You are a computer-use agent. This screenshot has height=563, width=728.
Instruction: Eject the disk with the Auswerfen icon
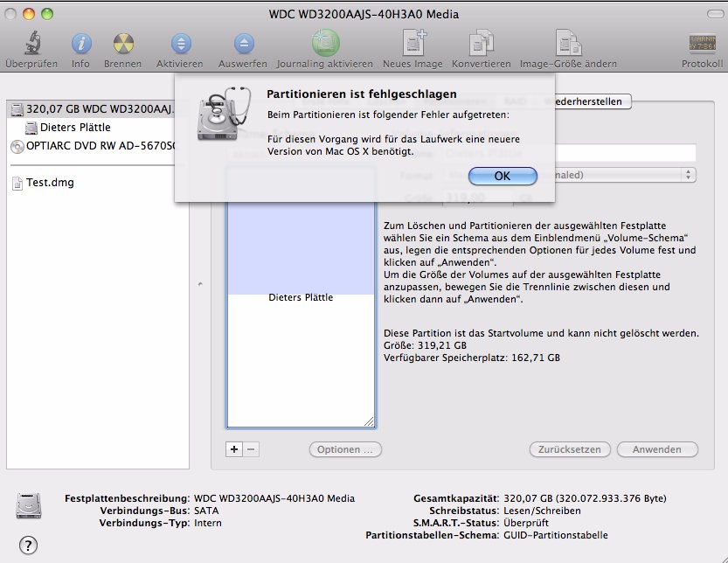242,43
